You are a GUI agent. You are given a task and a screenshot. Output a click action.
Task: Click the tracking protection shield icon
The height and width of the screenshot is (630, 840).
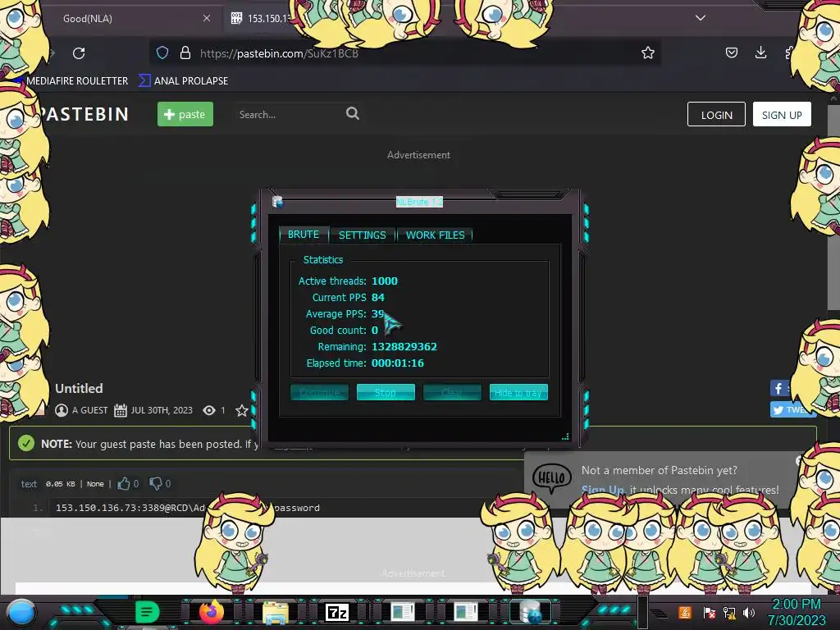coord(162,52)
